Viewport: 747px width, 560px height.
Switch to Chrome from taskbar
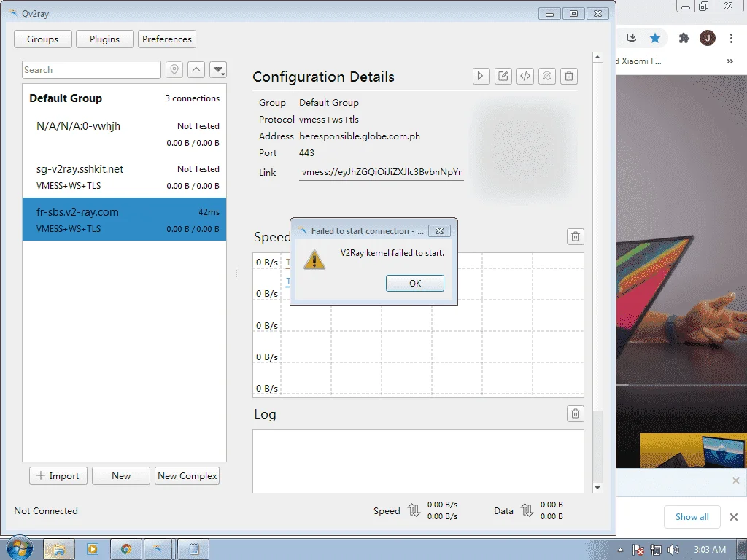tap(125, 550)
